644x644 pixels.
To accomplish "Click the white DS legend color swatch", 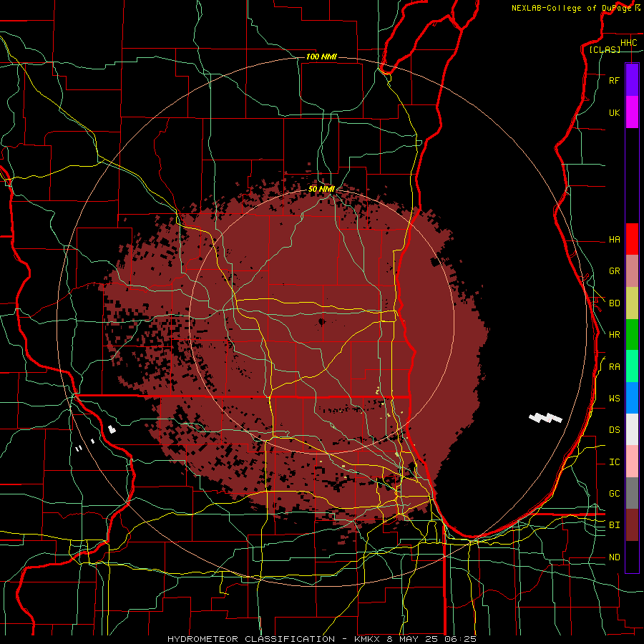I will [632, 429].
